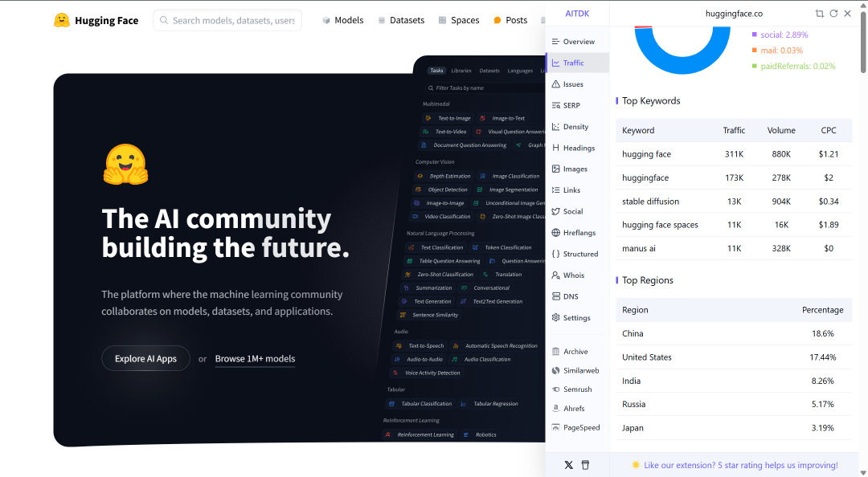Open Spaces in the Hugging Face navbar
The width and height of the screenshot is (868, 477).
458,20
